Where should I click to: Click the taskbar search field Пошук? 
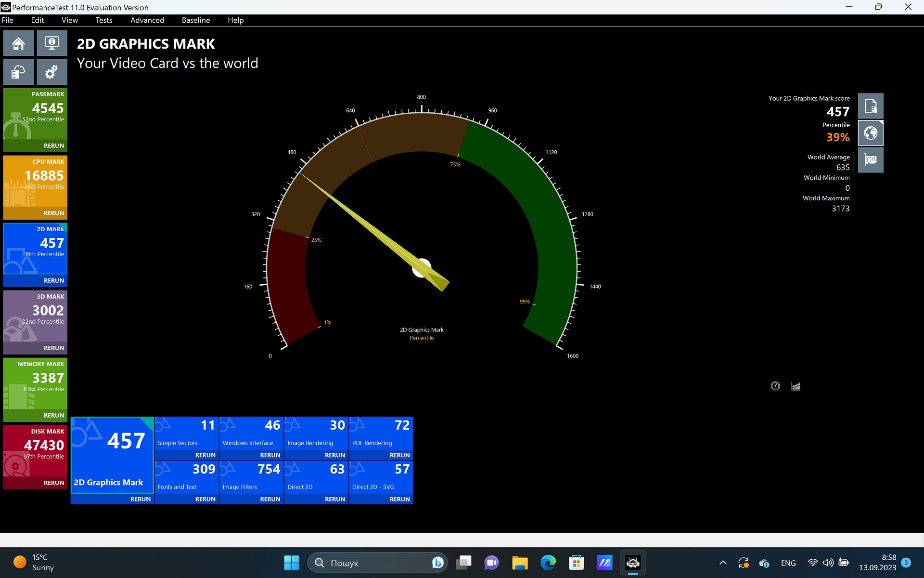[x=377, y=563]
